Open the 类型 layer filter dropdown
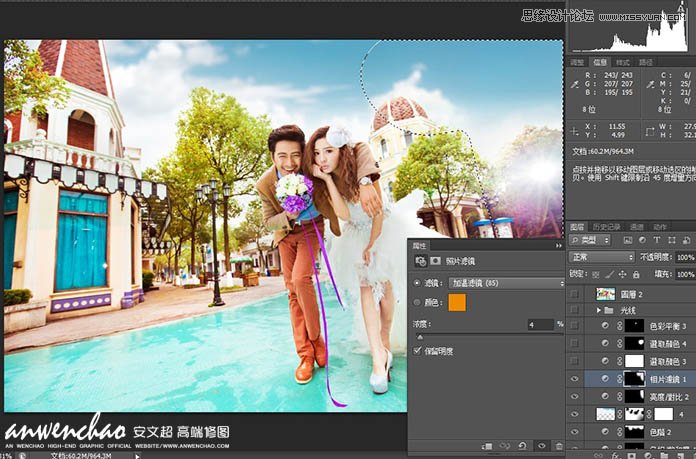This screenshot has width=696, height=459. click(590, 240)
